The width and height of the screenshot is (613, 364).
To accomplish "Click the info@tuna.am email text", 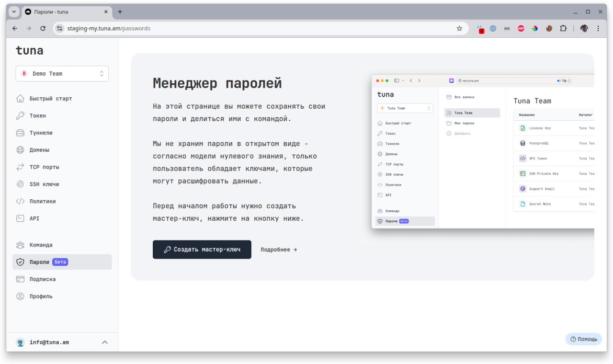I will tap(49, 342).
